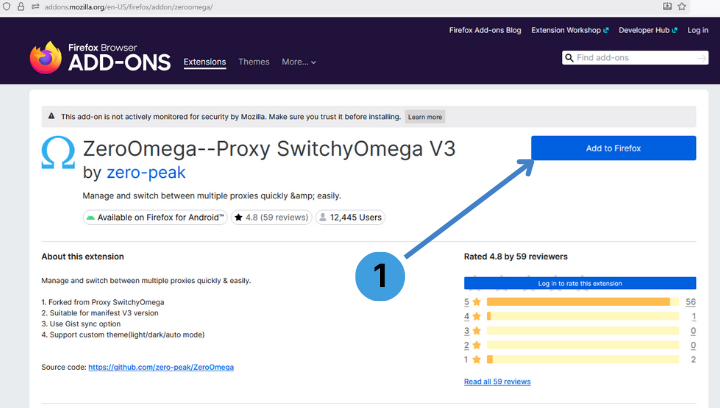Click the warning triangle icon in the notice
Image resolution: width=720 pixels, height=408 pixels.
51,116
